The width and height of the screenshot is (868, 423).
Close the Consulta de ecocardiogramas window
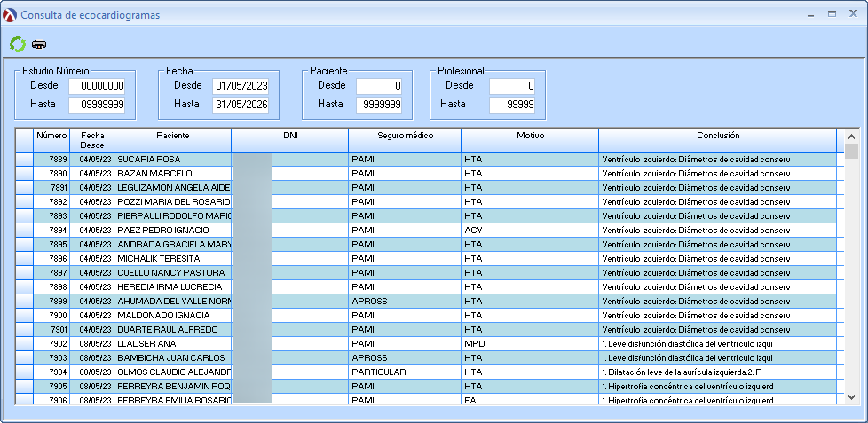point(853,14)
